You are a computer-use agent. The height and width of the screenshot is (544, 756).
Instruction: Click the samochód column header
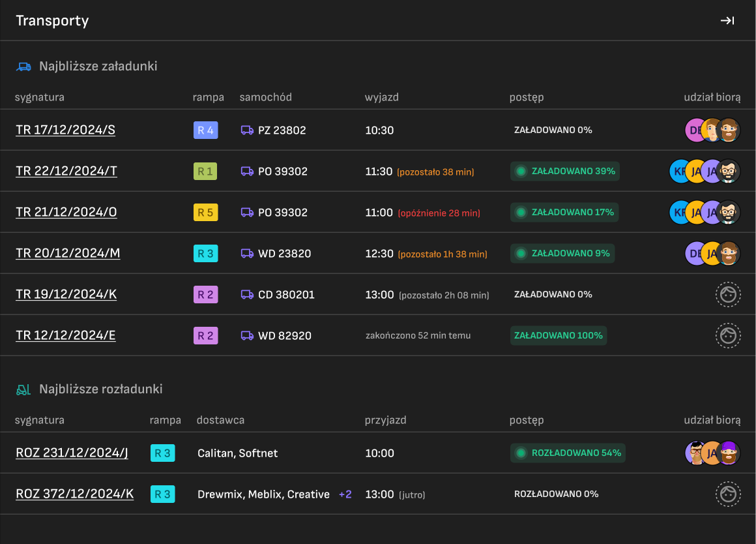click(266, 97)
